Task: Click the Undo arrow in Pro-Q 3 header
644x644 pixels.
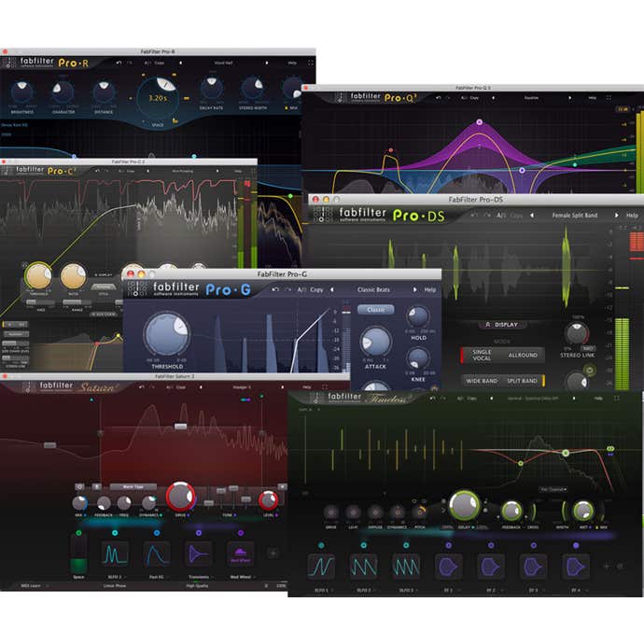Action: click(439, 98)
